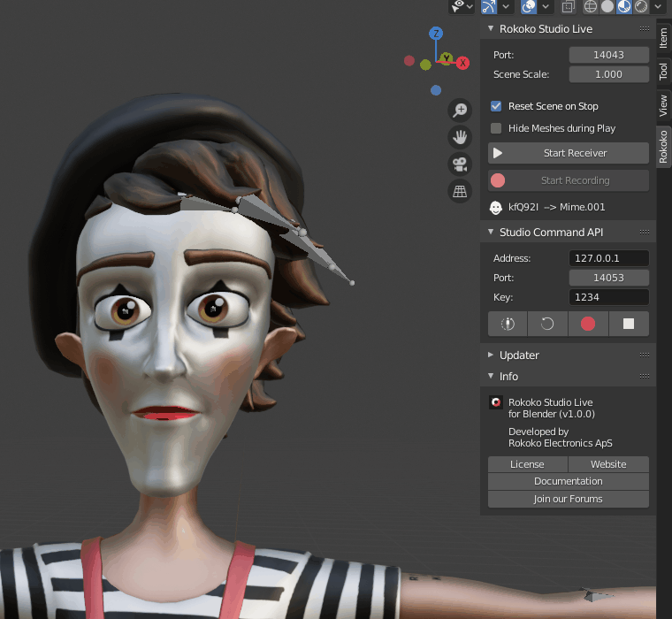Click the restart circular arrow button
The width and height of the screenshot is (672, 619).
[x=547, y=324]
